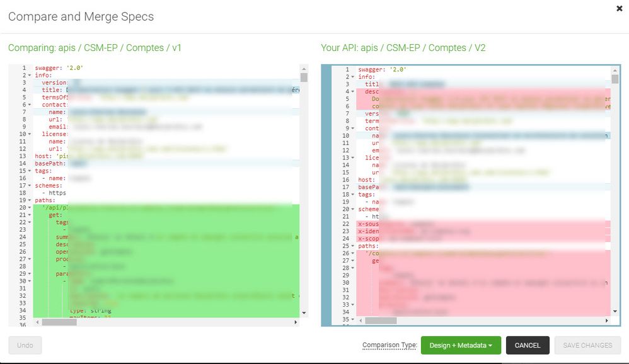Click the basePath line 14 in left editor
This screenshot has width=629, height=364.
click(166, 164)
